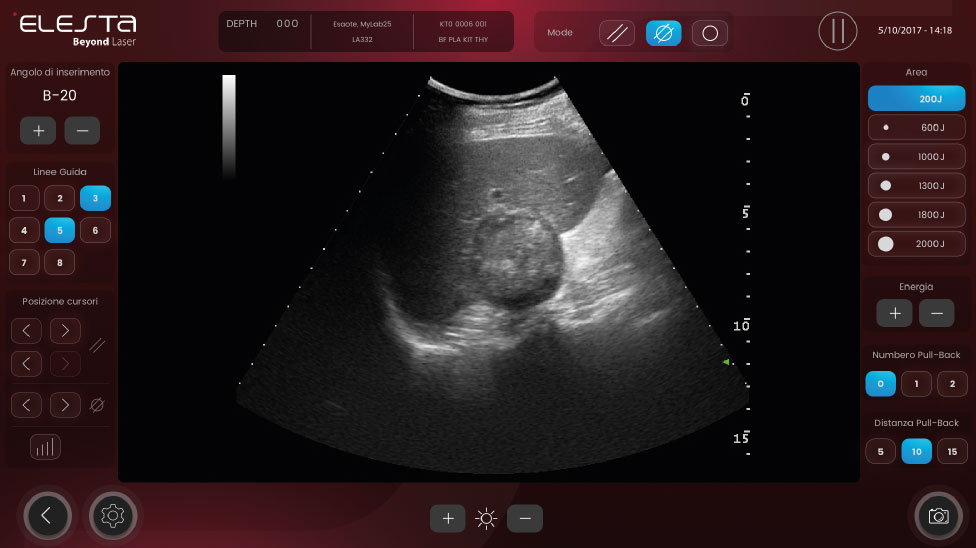
Task: Toggle Linee Guida number 3
Action: click(95, 198)
